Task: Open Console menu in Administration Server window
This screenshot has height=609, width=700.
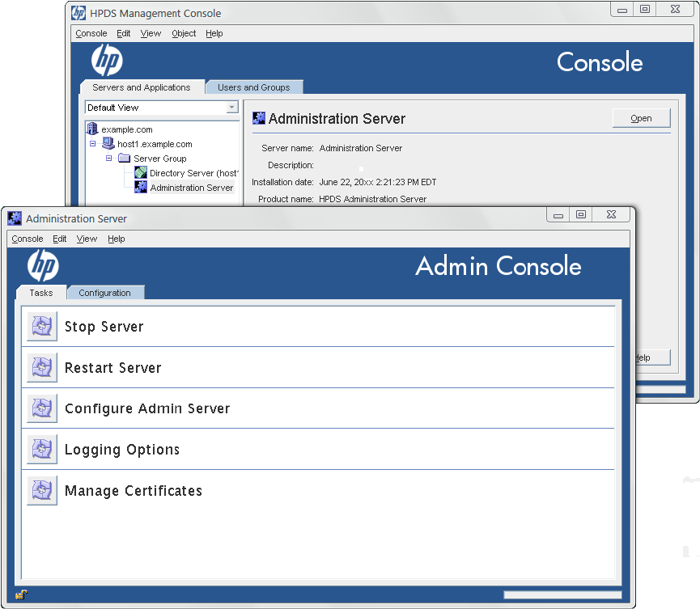Action: (x=28, y=239)
